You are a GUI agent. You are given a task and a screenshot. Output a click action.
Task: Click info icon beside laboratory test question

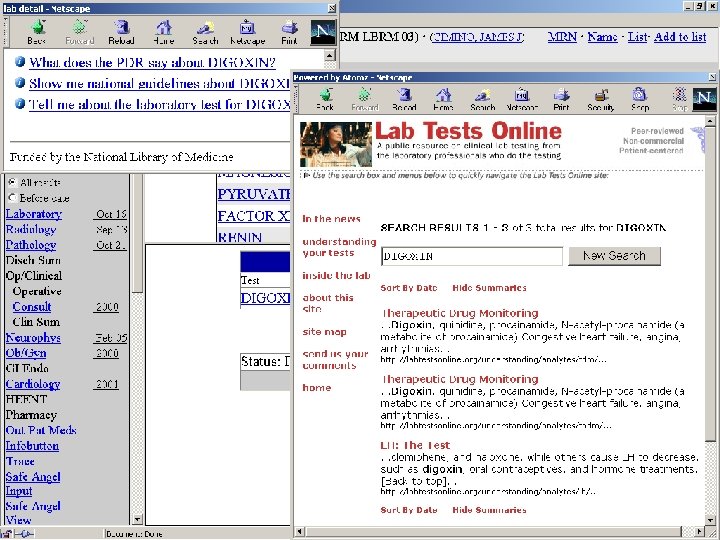point(20,104)
